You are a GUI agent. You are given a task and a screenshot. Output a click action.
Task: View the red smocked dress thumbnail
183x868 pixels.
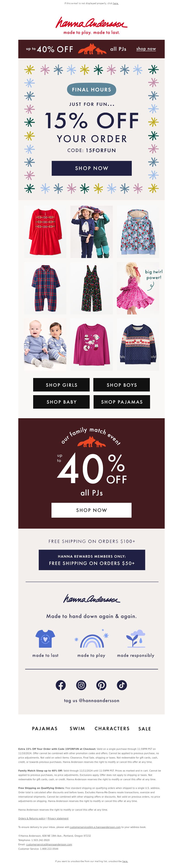point(45,232)
